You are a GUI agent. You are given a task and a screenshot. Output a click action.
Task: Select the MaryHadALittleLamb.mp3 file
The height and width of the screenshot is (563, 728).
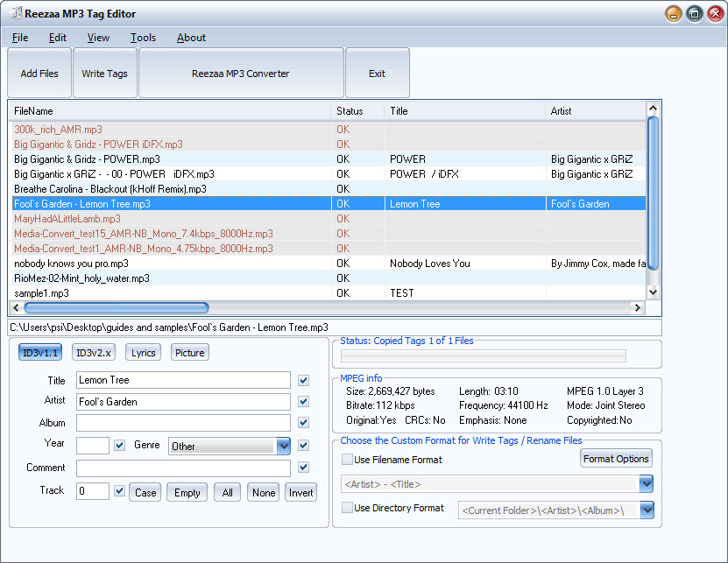(328, 219)
